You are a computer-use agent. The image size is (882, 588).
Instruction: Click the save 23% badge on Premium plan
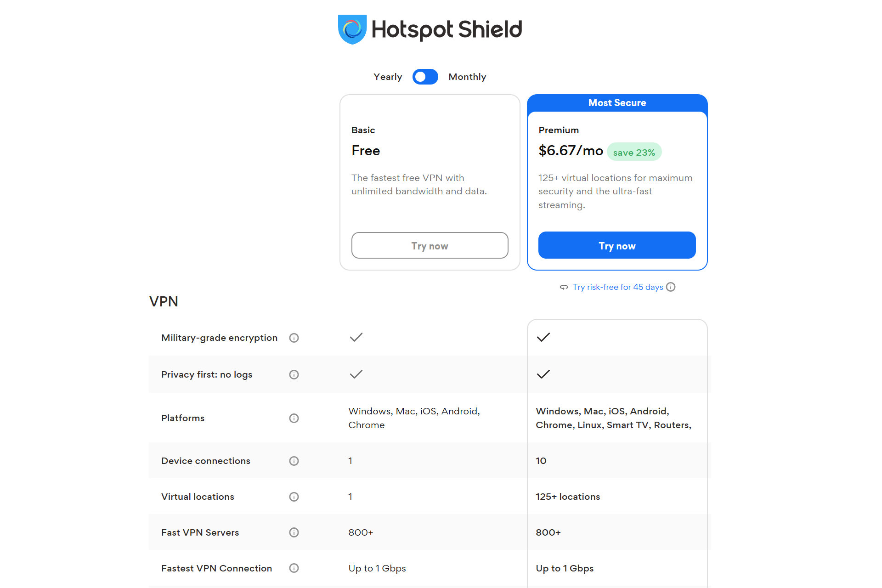pos(633,152)
